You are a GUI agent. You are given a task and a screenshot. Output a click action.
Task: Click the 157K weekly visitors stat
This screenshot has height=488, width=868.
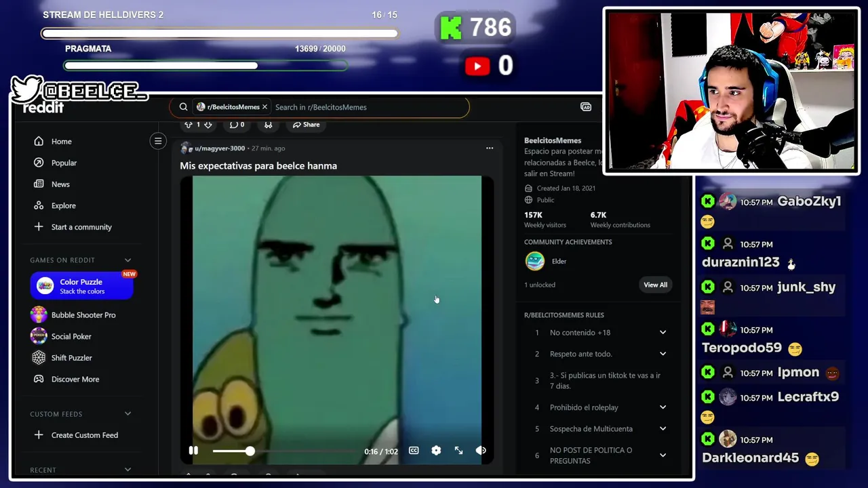tap(545, 219)
